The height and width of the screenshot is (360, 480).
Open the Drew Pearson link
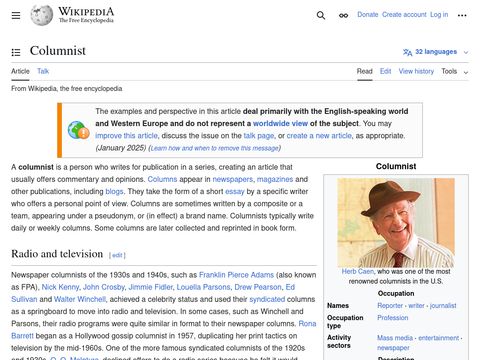point(258,287)
